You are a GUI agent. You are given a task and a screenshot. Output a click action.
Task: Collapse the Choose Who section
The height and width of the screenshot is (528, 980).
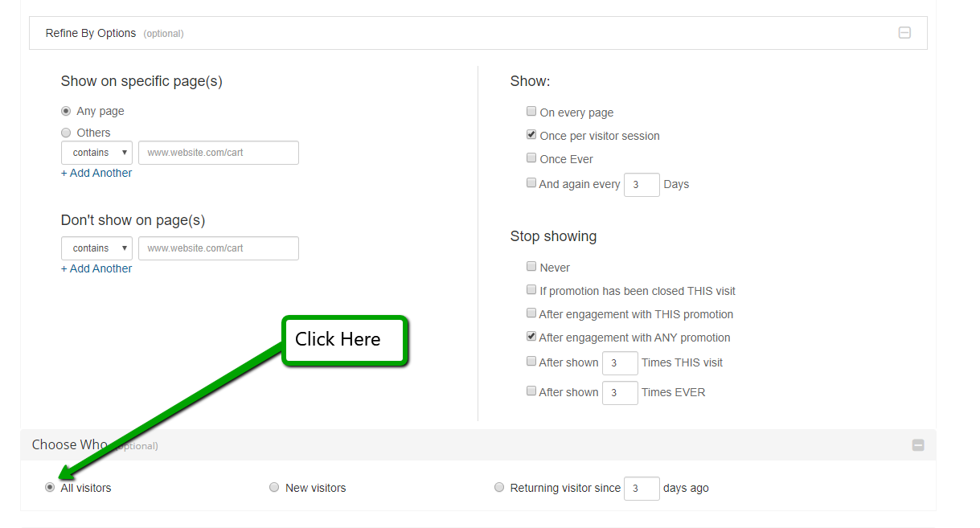[917, 445]
